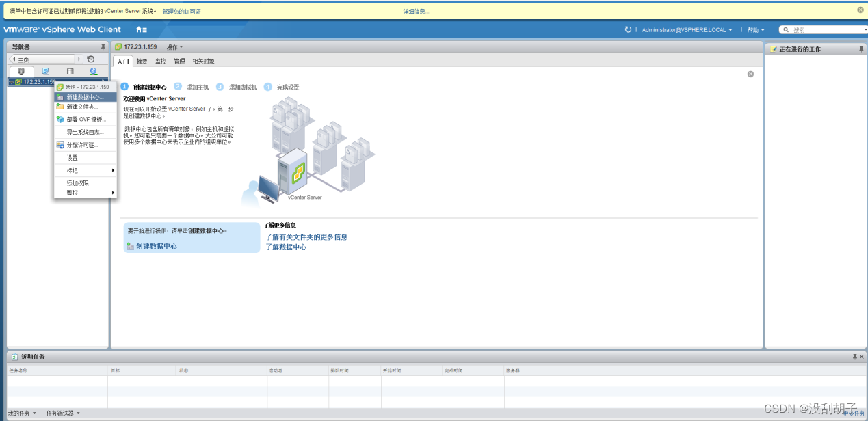Switch to the 监控 tab

161,62
